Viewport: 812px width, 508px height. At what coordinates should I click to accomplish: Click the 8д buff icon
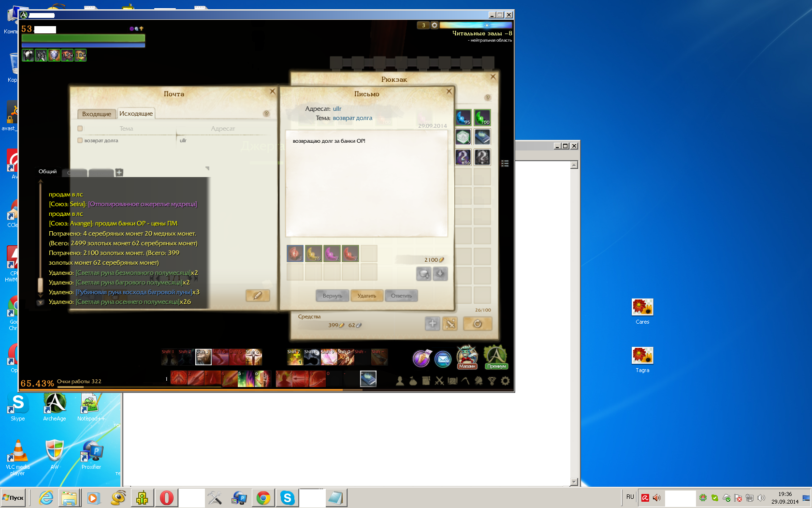(x=41, y=55)
